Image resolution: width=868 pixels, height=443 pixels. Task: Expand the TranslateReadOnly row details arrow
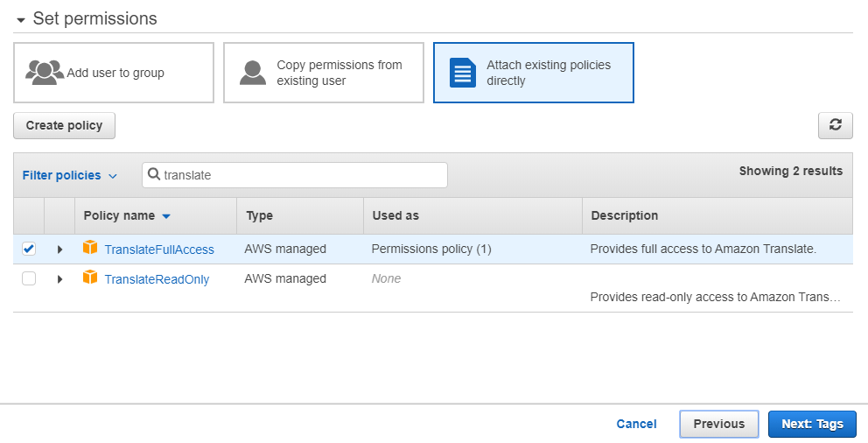[x=59, y=278]
